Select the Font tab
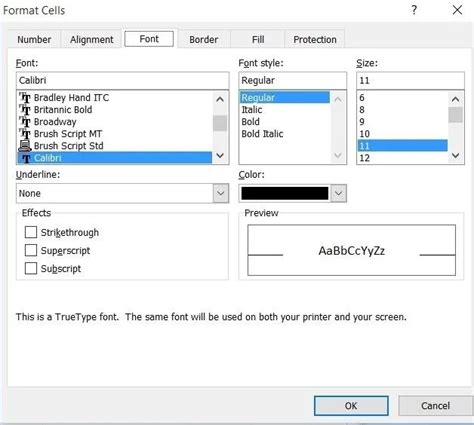Image resolution: width=474 pixels, height=425 pixels. click(149, 39)
